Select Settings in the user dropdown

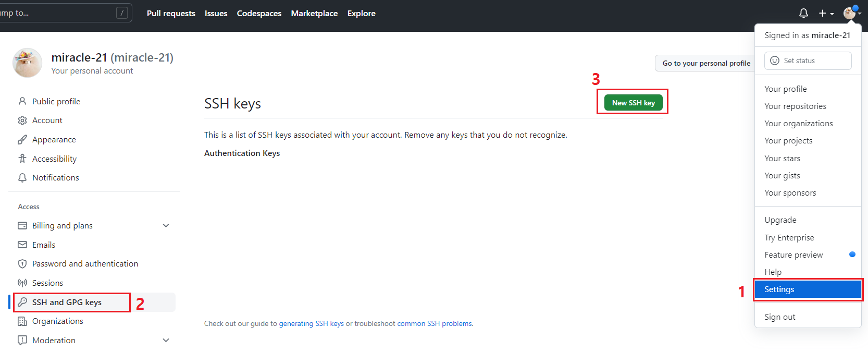point(808,289)
